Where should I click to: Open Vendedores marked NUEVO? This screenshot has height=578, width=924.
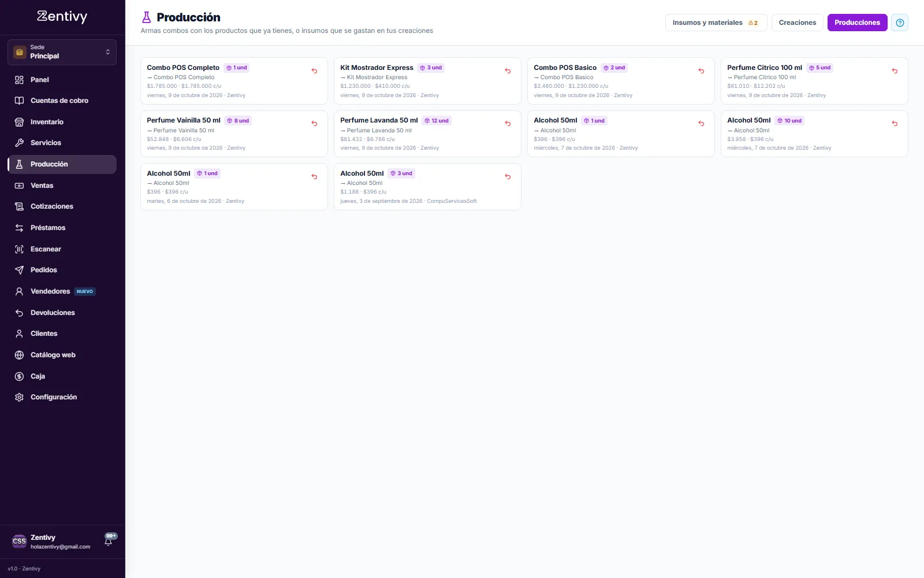coord(62,291)
